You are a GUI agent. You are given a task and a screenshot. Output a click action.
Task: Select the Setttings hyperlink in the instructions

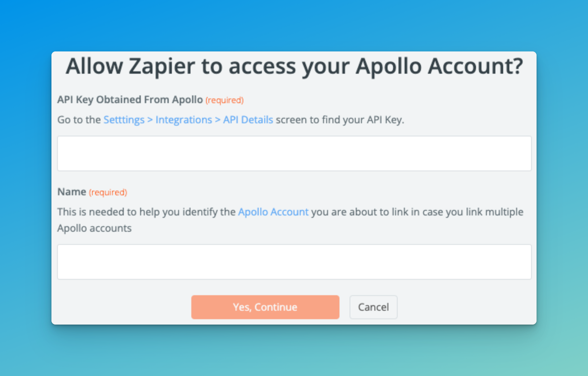click(124, 120)
